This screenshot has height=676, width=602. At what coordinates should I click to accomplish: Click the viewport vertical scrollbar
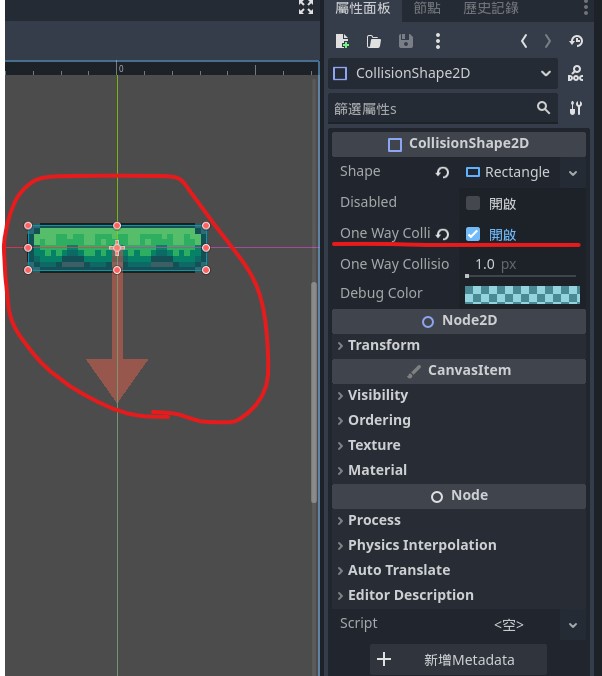[x=314, y=392]
